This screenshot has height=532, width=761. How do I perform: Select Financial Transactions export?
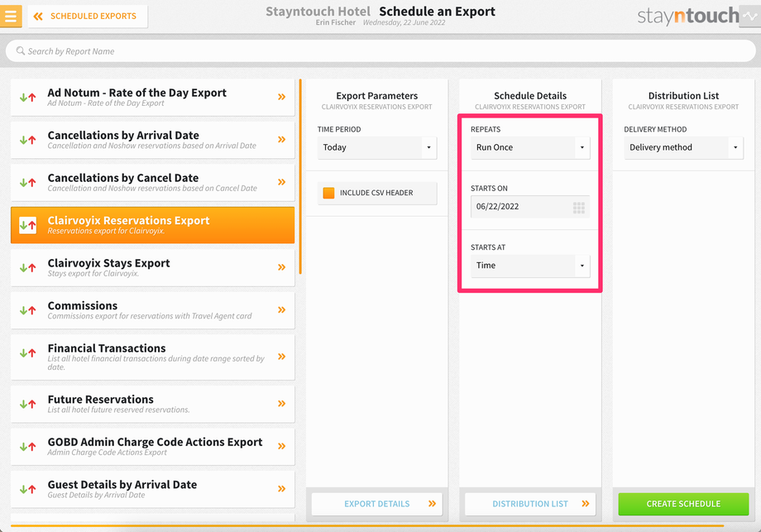click(x=152, y=357)
